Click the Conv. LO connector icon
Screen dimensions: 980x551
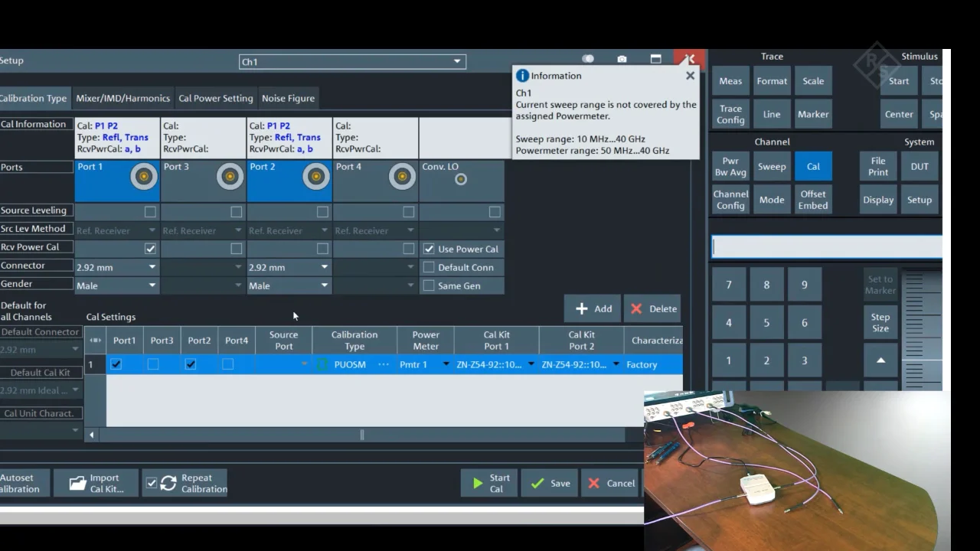[461, 179]
